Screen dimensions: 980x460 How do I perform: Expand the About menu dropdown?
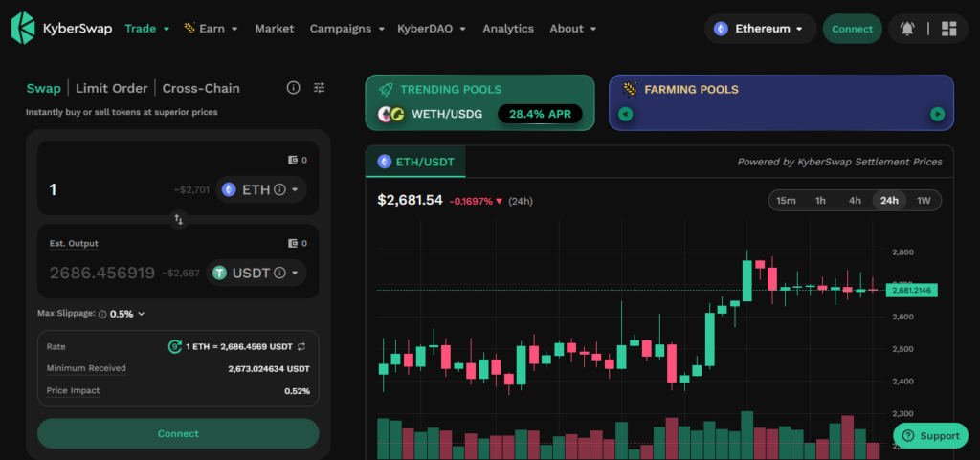(x=573, y=29)
